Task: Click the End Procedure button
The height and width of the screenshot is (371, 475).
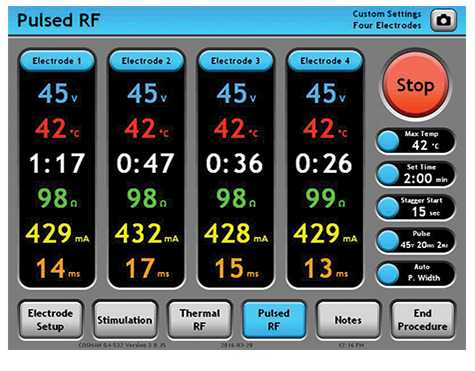Action: coord(422,320)
